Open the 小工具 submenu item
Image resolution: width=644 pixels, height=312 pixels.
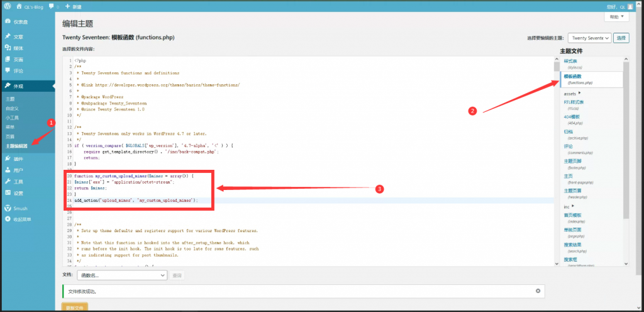tap(13, 118)
